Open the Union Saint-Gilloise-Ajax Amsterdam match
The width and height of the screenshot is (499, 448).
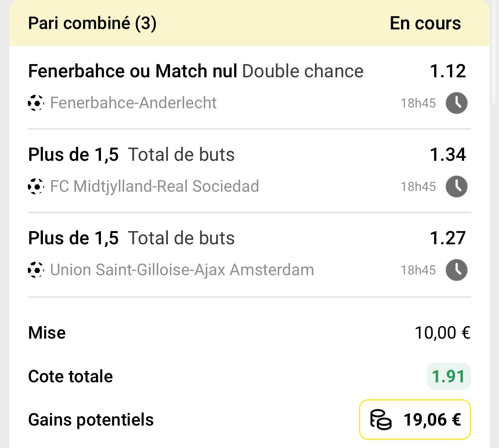pyautogui.click(x=182, y=270)
